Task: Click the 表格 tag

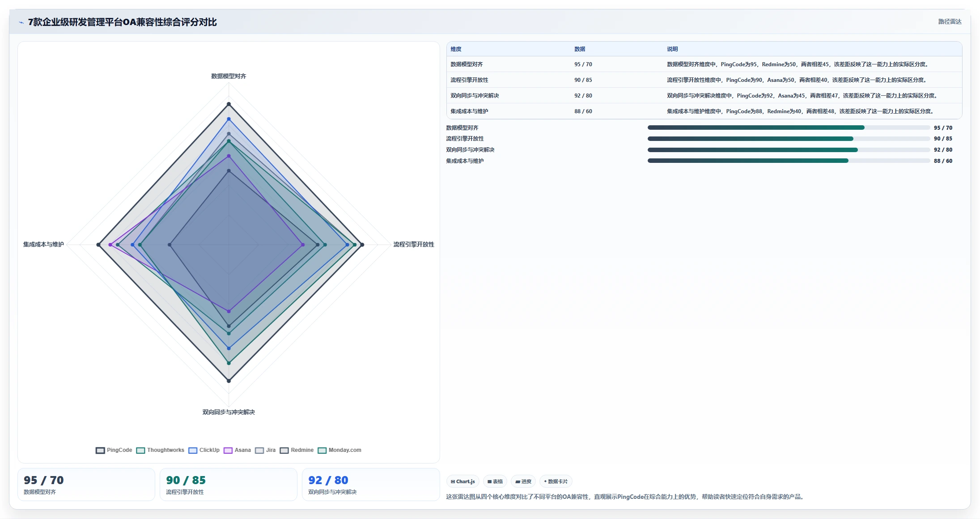Action: click(x=495, y=481)
